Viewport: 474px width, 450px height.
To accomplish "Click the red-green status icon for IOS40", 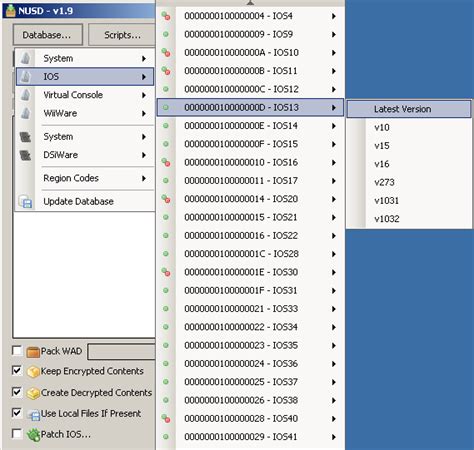I will (x=166, y=418).
